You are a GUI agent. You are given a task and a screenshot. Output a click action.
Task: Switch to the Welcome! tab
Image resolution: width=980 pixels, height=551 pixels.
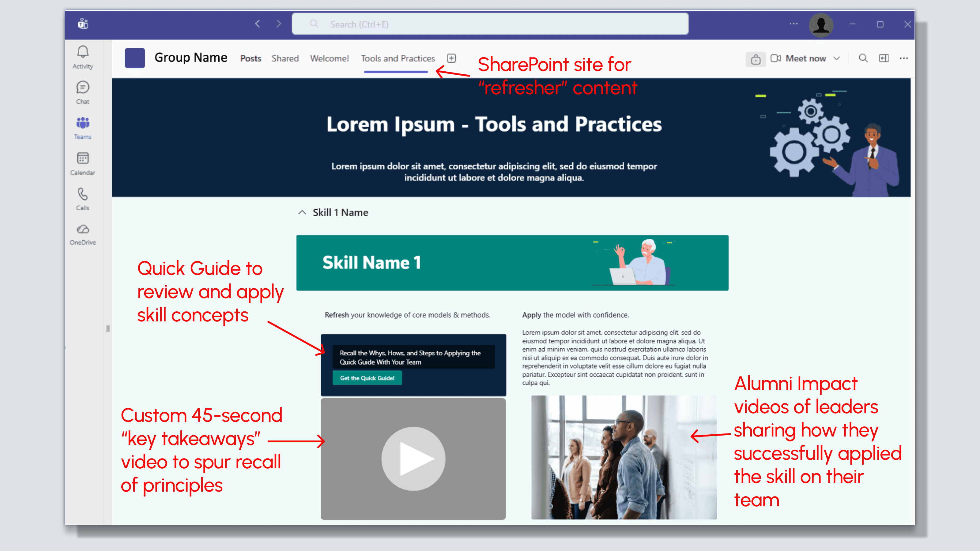(329, 58)
